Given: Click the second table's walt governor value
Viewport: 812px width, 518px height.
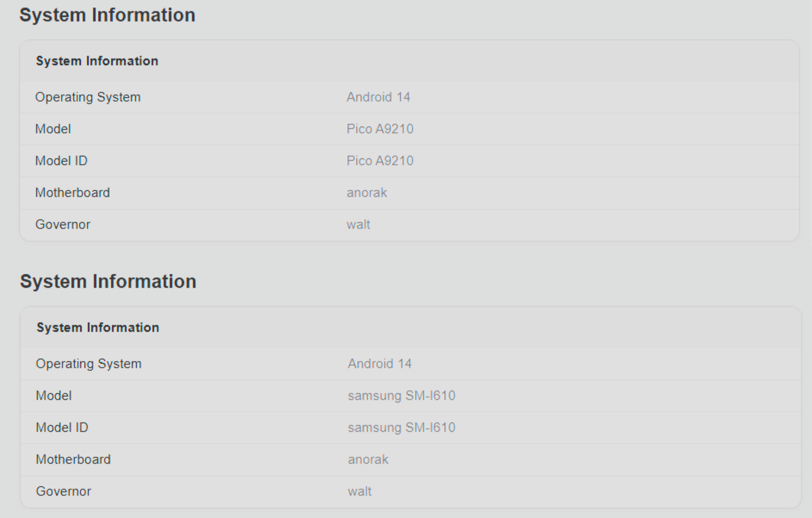Looking at the screenshot, I should click(359, 491).
